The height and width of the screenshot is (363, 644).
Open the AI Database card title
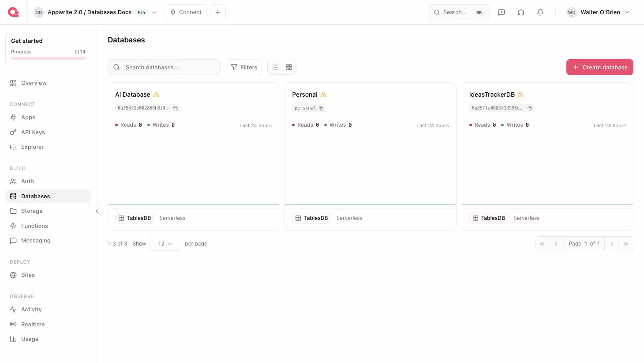133,95
